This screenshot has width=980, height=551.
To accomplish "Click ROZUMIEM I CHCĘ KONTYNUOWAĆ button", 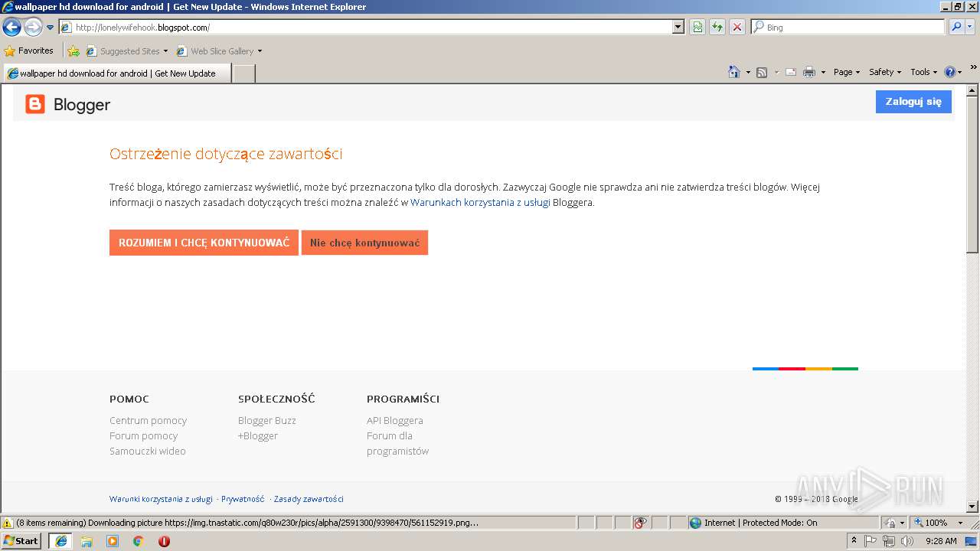I will pyautogui.click(x=204, y=243).
